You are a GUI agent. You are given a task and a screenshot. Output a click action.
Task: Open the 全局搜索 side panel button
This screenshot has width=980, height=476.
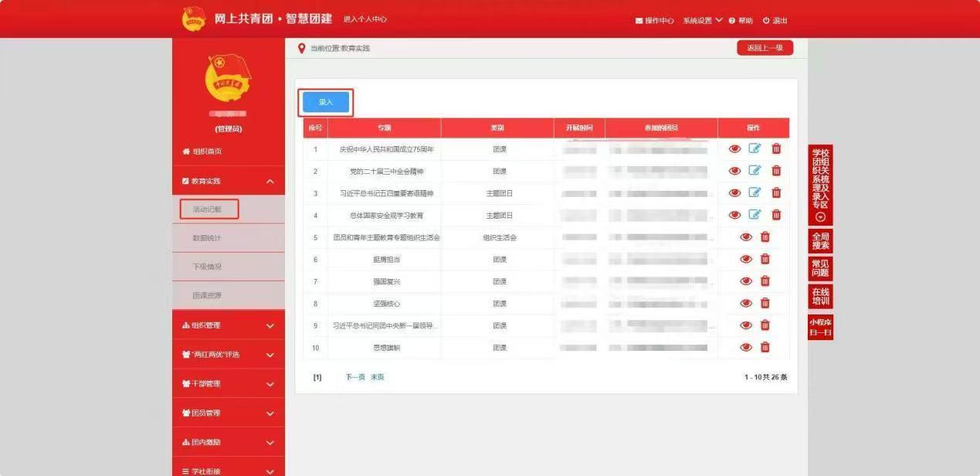[820, 241]
